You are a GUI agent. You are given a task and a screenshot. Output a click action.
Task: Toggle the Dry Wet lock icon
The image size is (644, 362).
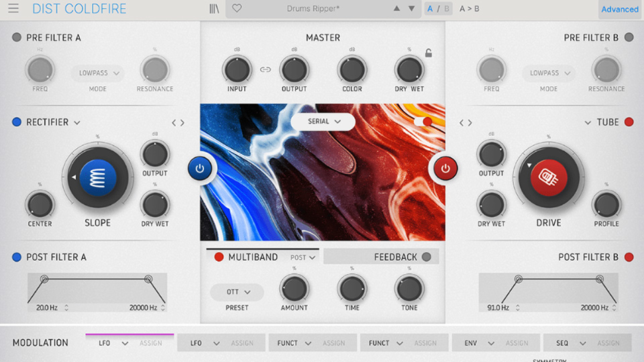[x=429, y=54]
